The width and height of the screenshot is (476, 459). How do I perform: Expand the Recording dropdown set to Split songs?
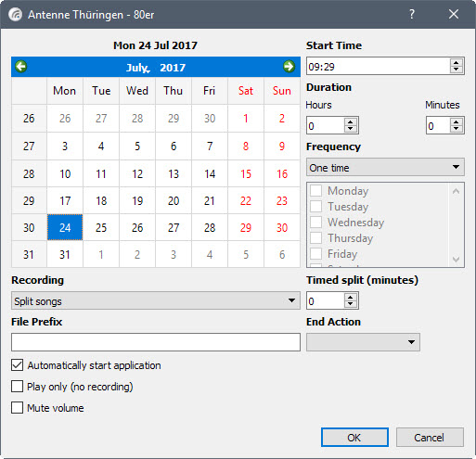156,300
